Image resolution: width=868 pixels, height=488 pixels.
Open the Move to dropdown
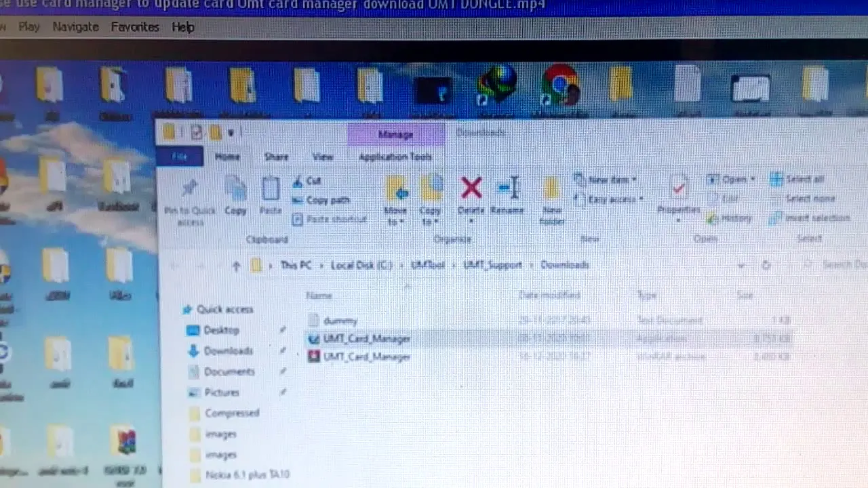395,216
